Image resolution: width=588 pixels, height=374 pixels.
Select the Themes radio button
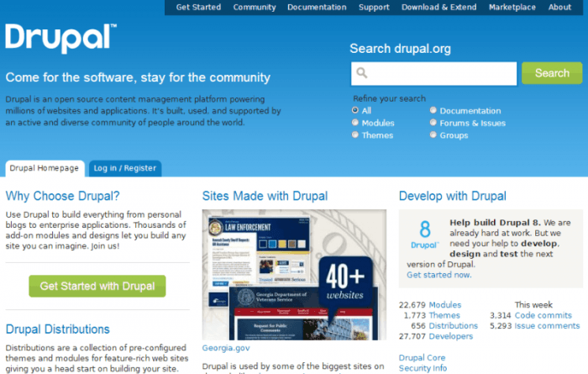click(355, 134)
